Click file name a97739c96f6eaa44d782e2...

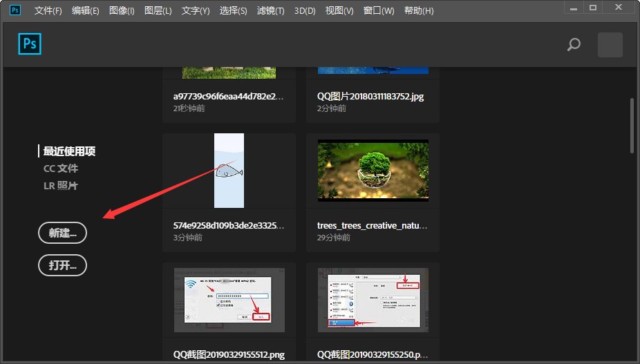pos(228,96)
